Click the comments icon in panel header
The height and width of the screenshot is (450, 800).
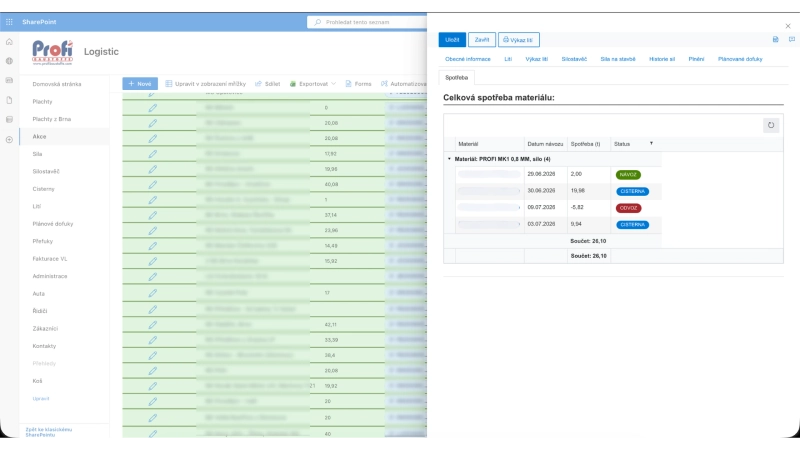click(792, 39)
